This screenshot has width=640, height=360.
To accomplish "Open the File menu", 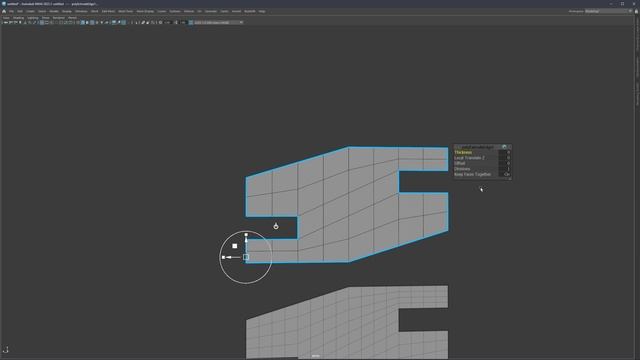I will [11, 11].
